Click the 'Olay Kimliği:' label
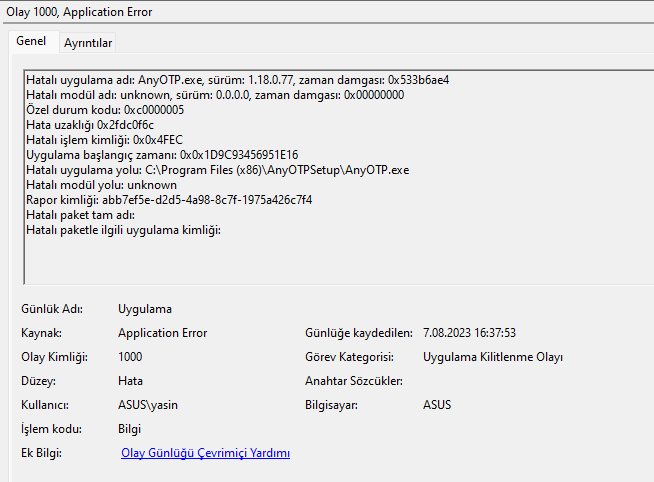Image resolution: width=654 pixels, height=482 pixels. [54, 357]
